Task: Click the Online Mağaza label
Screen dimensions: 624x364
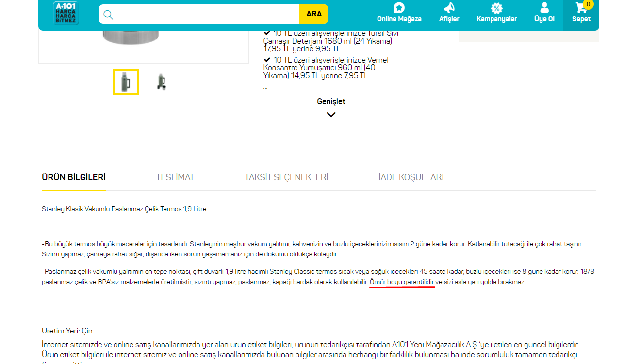Action: click(x=399, y=19)
